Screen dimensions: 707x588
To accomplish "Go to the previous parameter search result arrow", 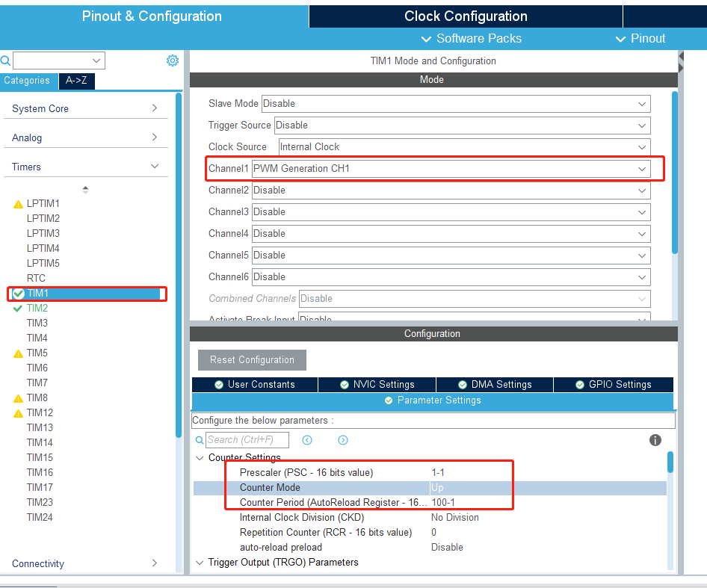I will pyautogui.click(x=307, y=440).
